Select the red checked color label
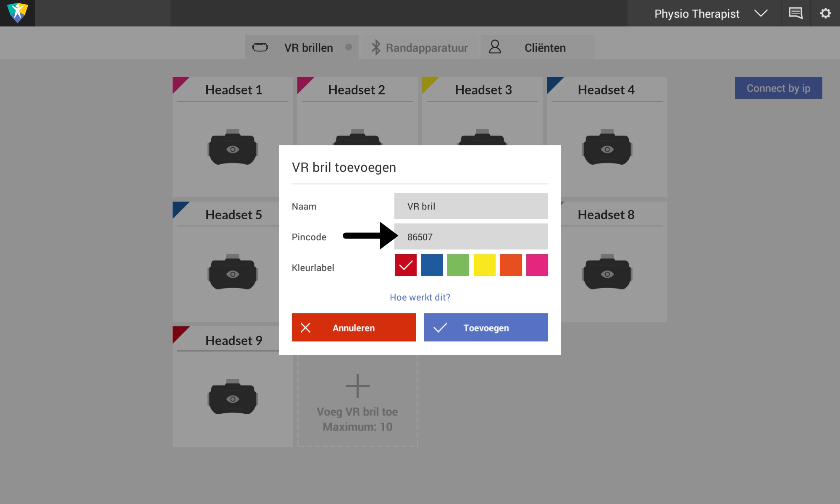The width and height of the screenshot is (840, 504). [x=406, y=265]
